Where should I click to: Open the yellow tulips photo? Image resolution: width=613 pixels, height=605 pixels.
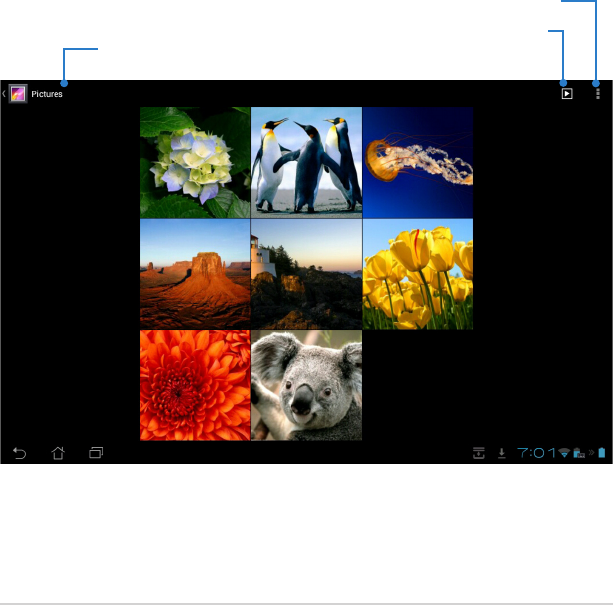[417, 274]
